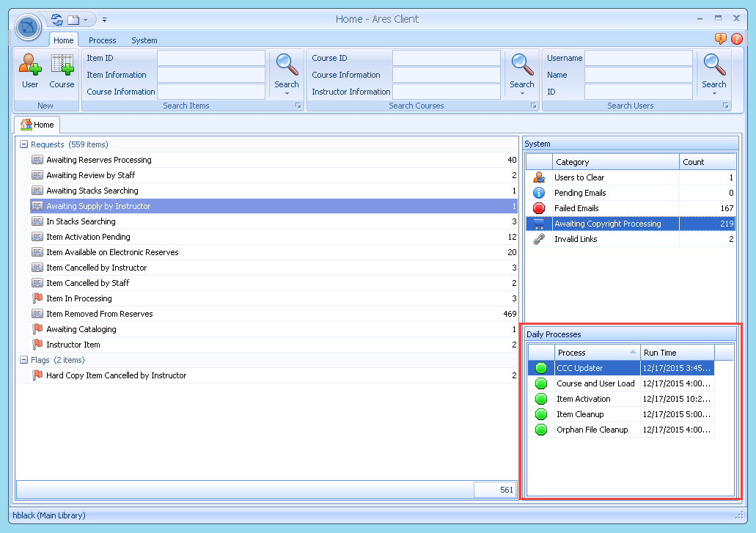Click the green status light for Item Cleanup

540,414
